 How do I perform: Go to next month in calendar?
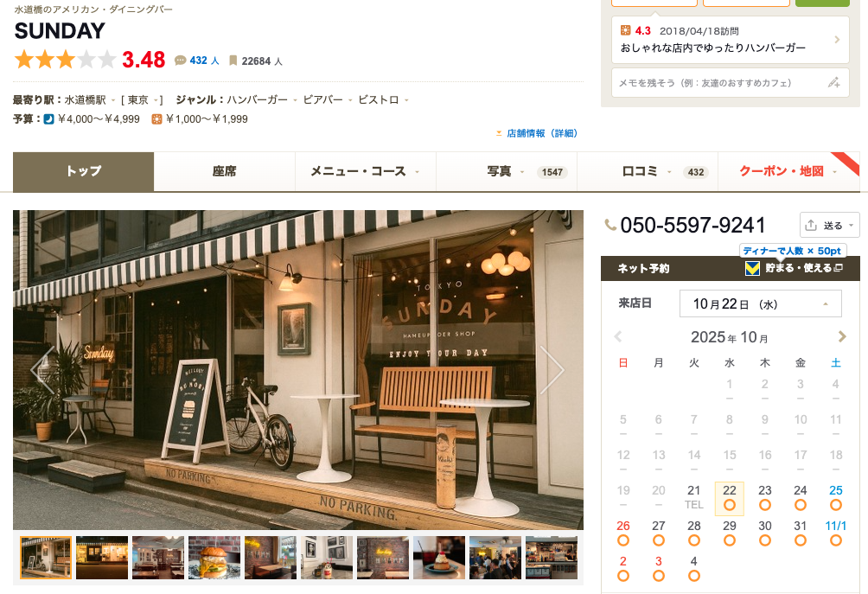tap(842, 337)
